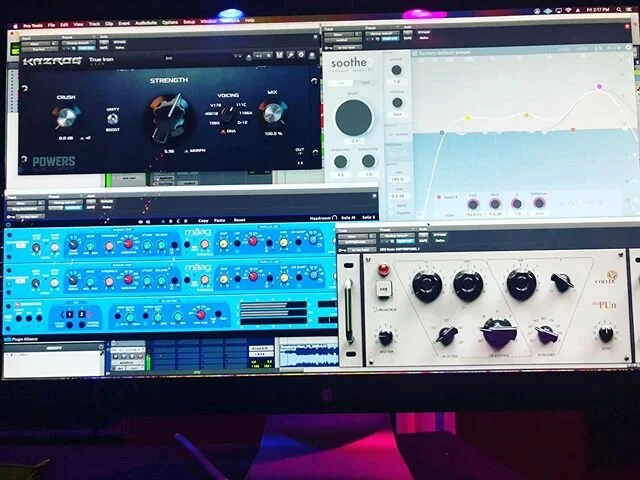Open the Preset dropdown in soothe plug-in header
The image size is (640, 480).
tap(382, 33)
